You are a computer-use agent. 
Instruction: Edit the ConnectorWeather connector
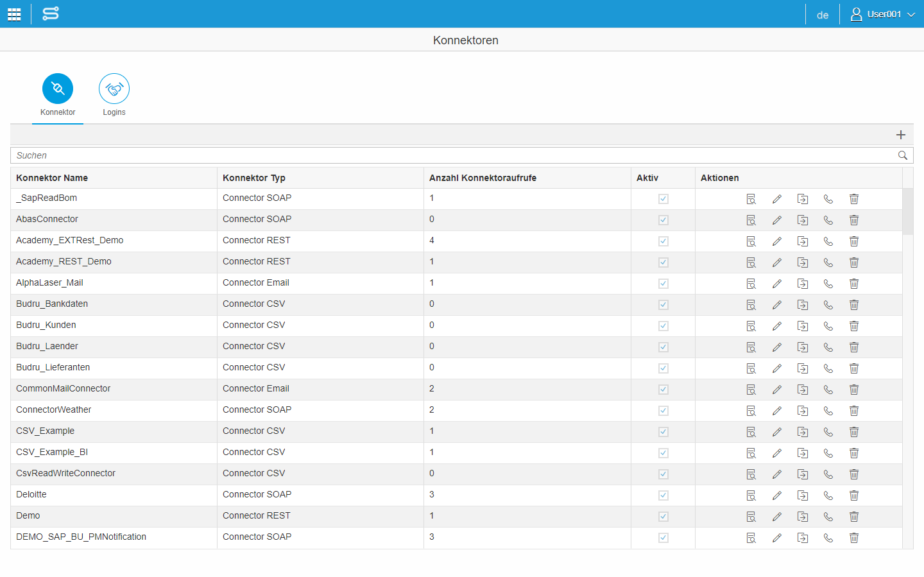(x=776, y=411)
